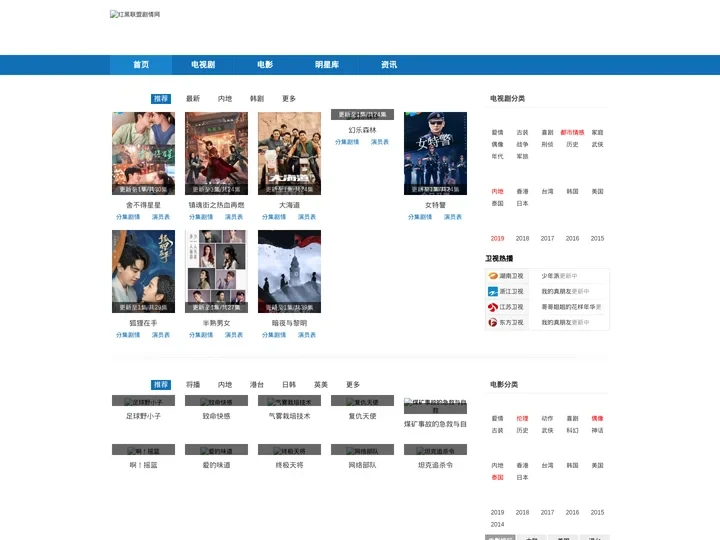Switch to the 韩剧 TV drama tab
The height and width of the screenshot is (540, 720).
tap(257, 99)
